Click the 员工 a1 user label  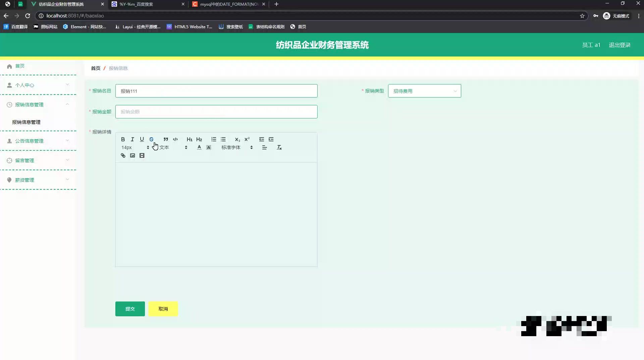(591, 45)
